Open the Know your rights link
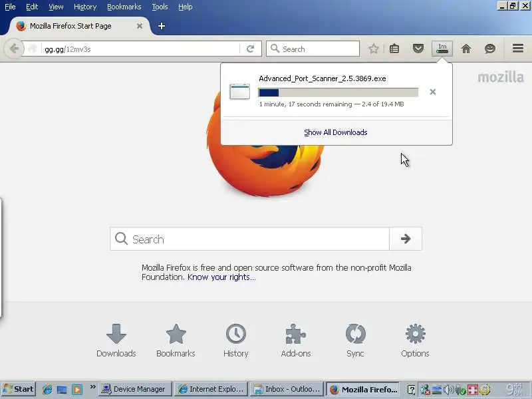 [221, 277]
